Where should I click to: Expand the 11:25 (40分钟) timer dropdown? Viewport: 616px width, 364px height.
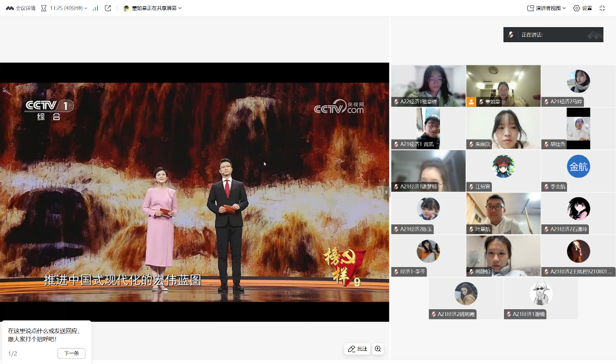65,8
